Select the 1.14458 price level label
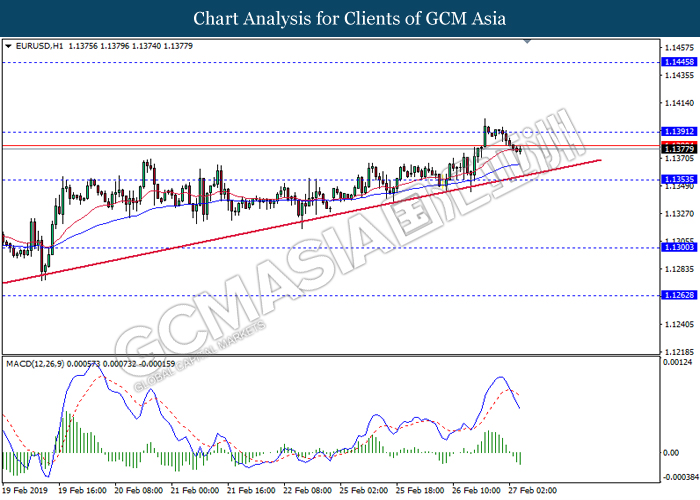This screenshot has width=700, height=500. click(679, 62)
